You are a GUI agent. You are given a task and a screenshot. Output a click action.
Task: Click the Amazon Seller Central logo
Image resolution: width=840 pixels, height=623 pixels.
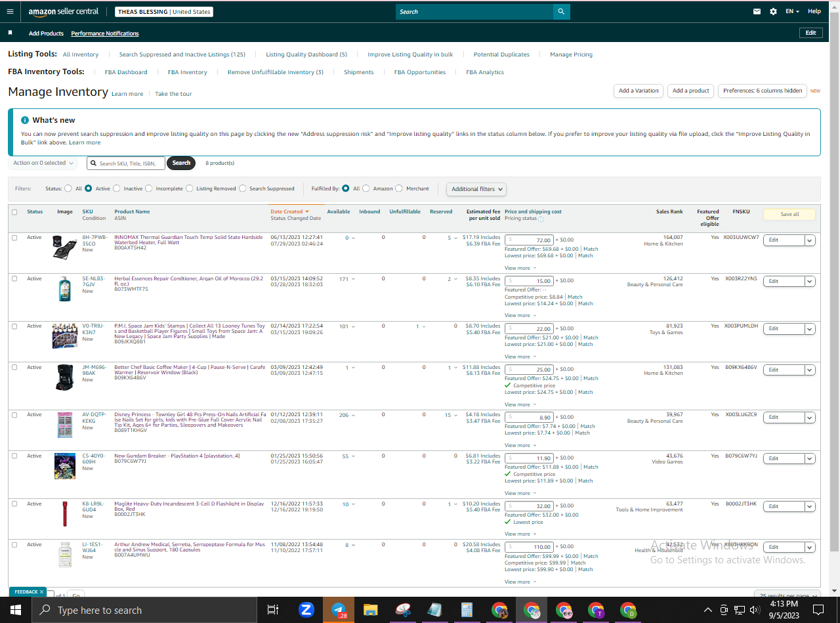[x=64, y=12]
